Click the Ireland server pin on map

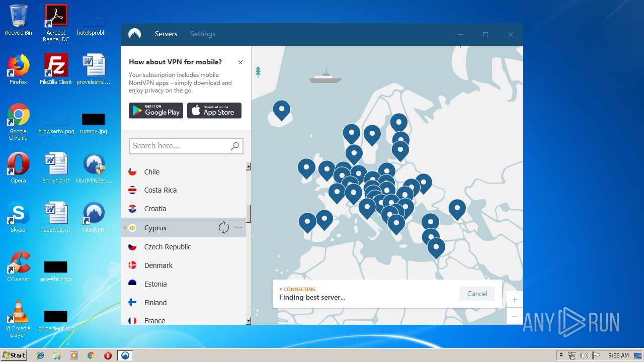[306, 168]
